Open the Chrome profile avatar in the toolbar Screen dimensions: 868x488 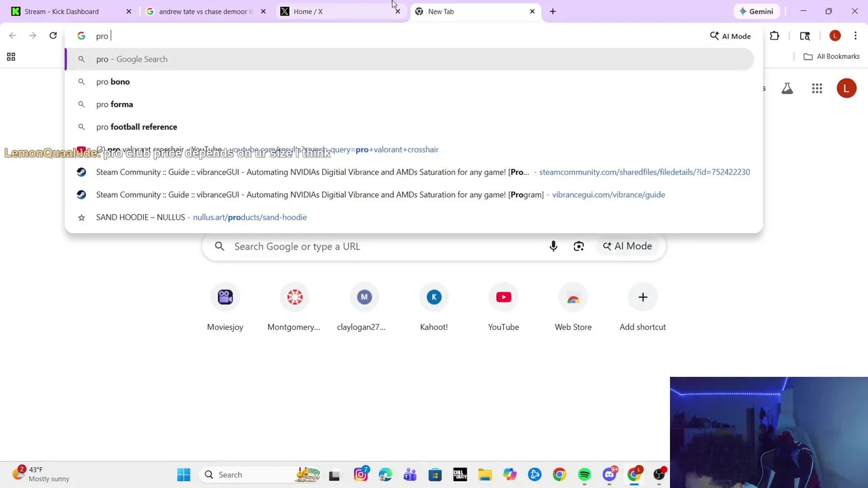[835, 36]
